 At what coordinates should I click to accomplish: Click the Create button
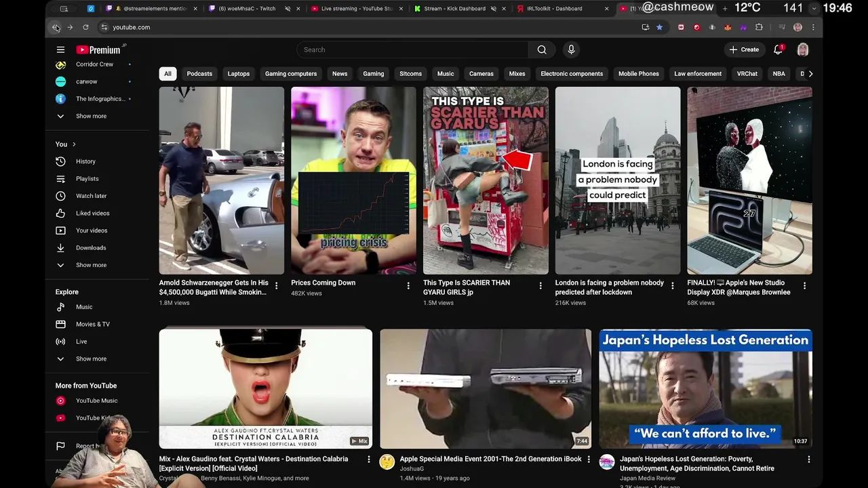tap(743, 49)
